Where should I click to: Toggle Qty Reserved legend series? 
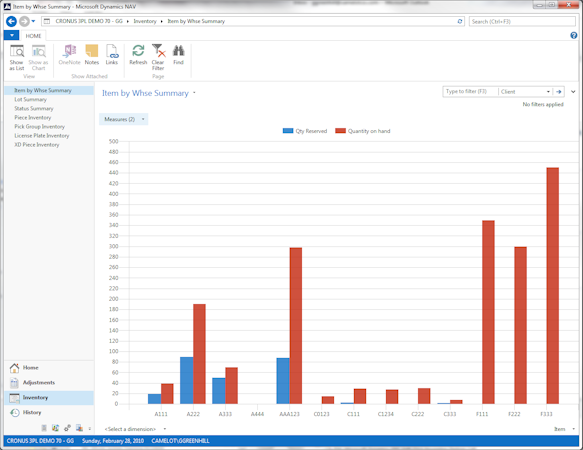305,131
